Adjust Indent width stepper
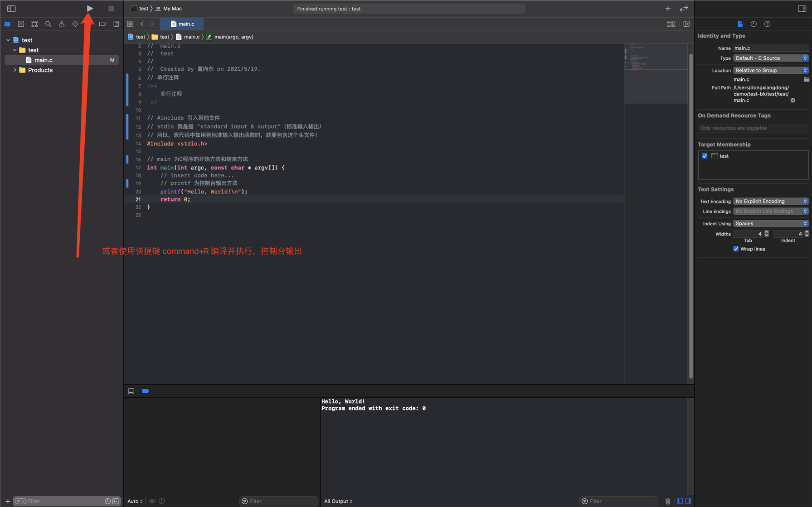Image resolution: width=812 pixels, height=507 pixels. tap(807, 234)
